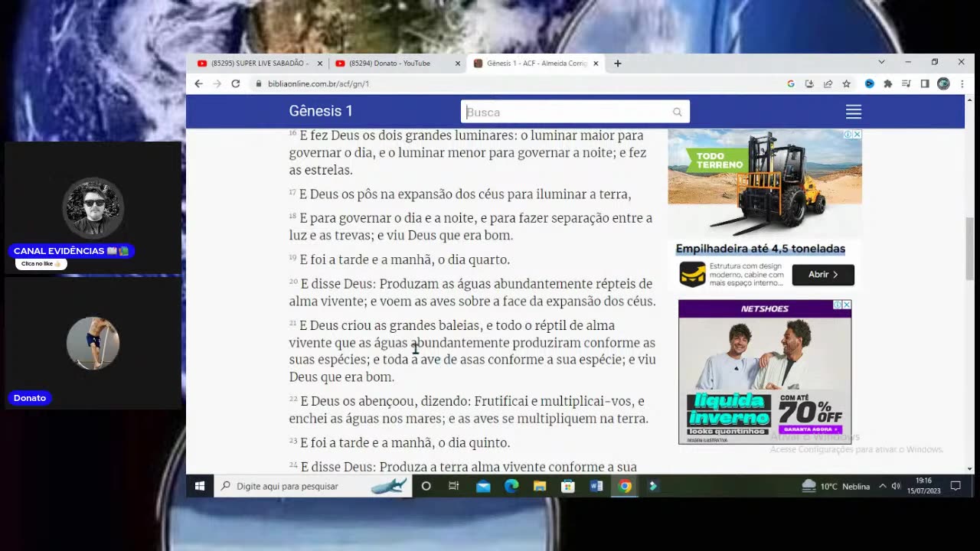Image resolution: width=980 pixels, height=551 pixels.
Task: Open the Windows Start menu
Action: point(200,486)
